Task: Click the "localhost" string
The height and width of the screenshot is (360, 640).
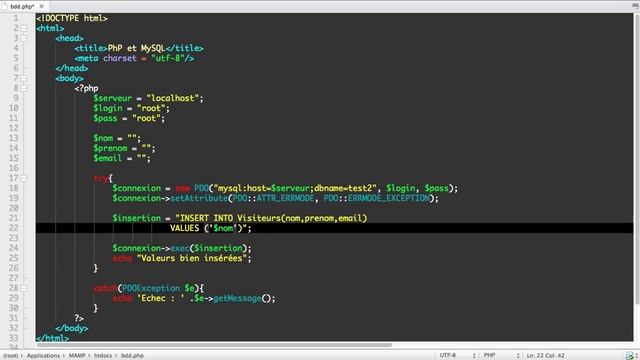Action: [x=172, y=98]
